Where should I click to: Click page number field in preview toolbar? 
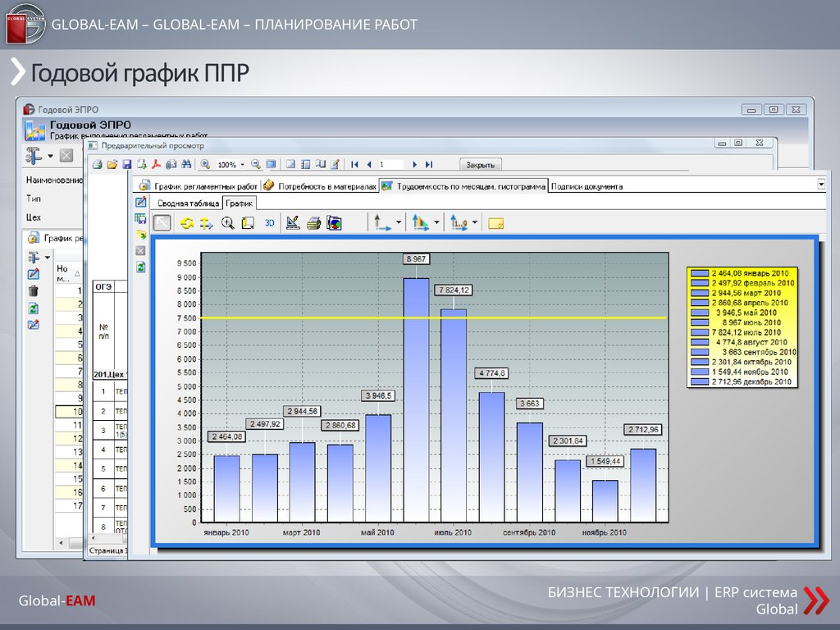coord(391,164)
